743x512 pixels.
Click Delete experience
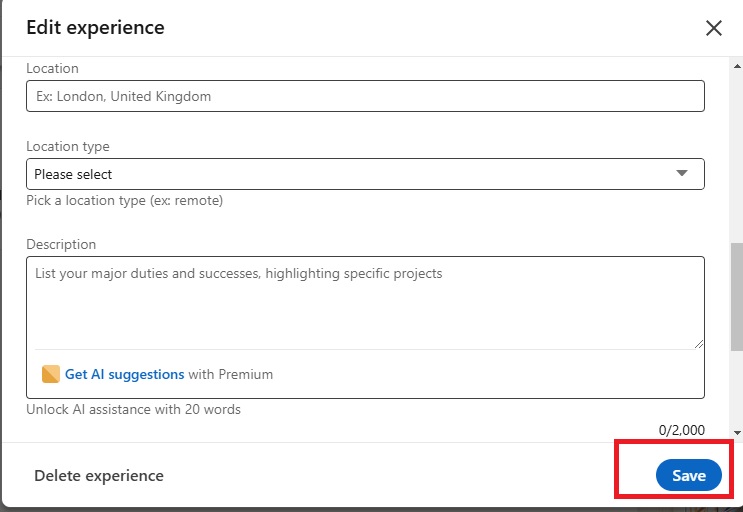pos(99,476)
